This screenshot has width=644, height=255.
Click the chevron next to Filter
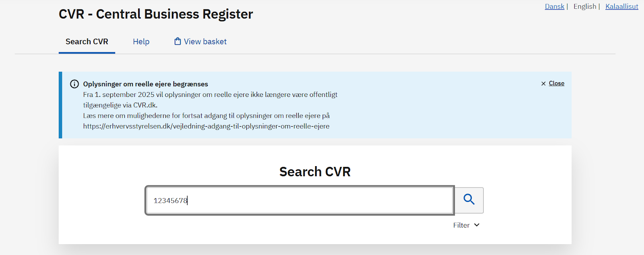(477, 225)
